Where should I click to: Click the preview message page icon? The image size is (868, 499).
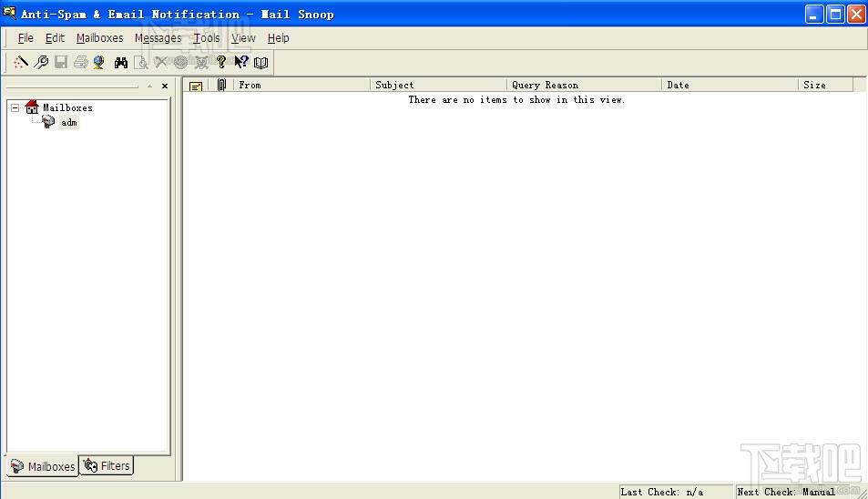pos(141,62)
